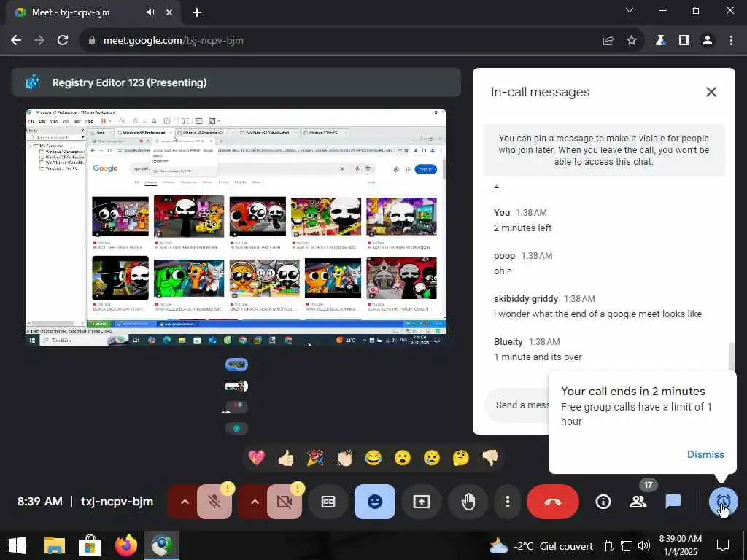747x560 pixels.
Task: Go back in the browser
Action: pos(16,41)
